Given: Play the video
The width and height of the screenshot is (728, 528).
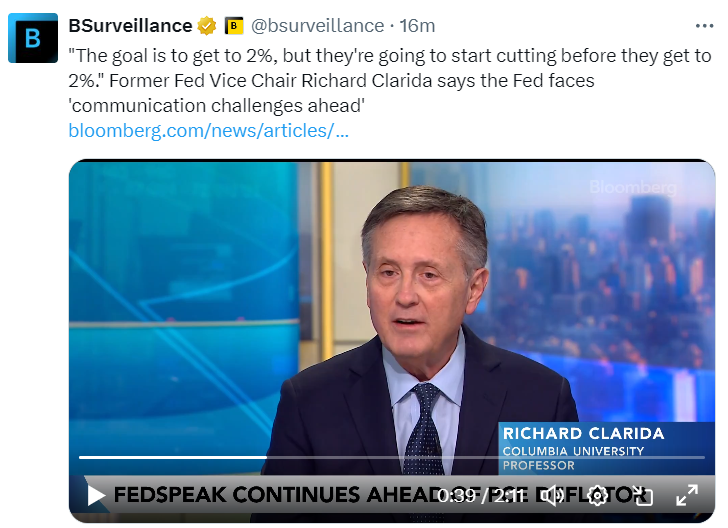Looking at the screenshot, I should coord(96,495).
